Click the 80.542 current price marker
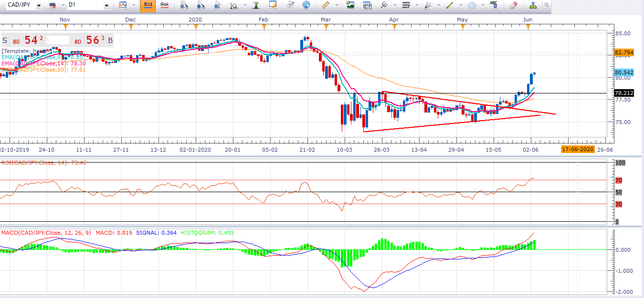644x298 pixels. point(624,73)
